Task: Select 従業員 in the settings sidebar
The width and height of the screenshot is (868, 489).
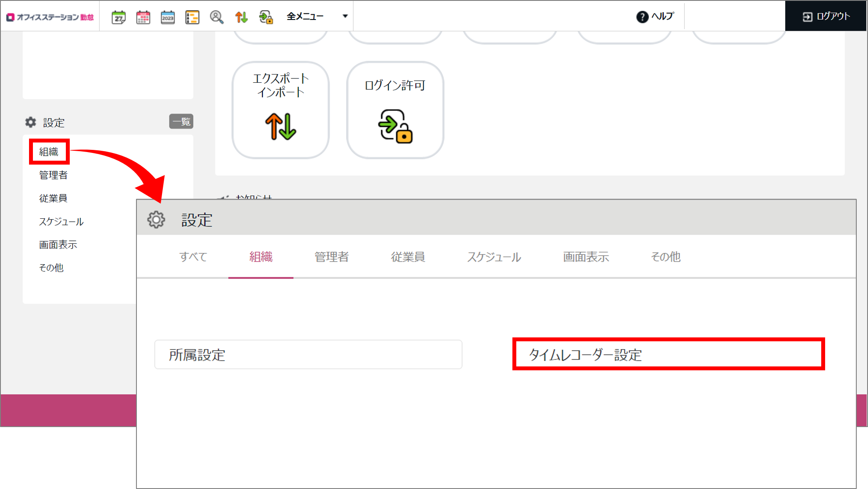Action: [x=53, y=198]
